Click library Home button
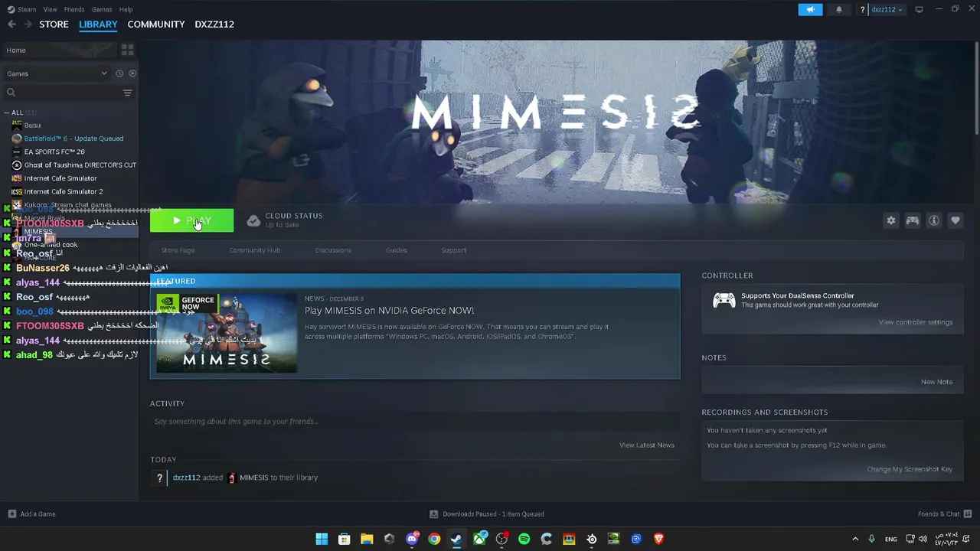980x551 pixels. click(x=60, y=50)
